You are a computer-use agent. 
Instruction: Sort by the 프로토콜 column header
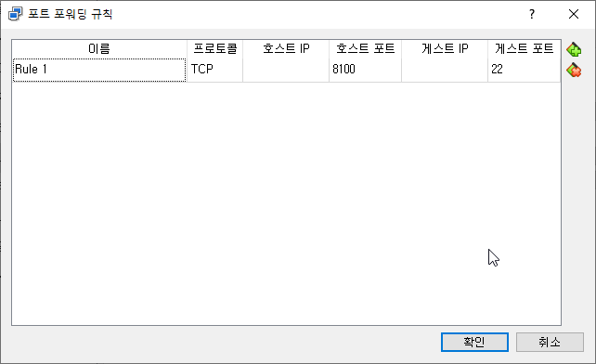(x=215, y=48)
